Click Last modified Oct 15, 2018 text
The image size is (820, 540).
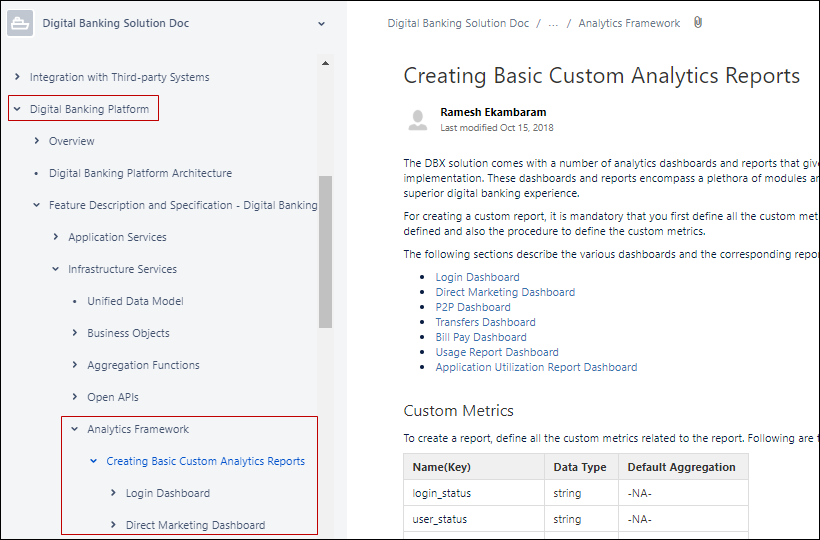click(496, 128)
